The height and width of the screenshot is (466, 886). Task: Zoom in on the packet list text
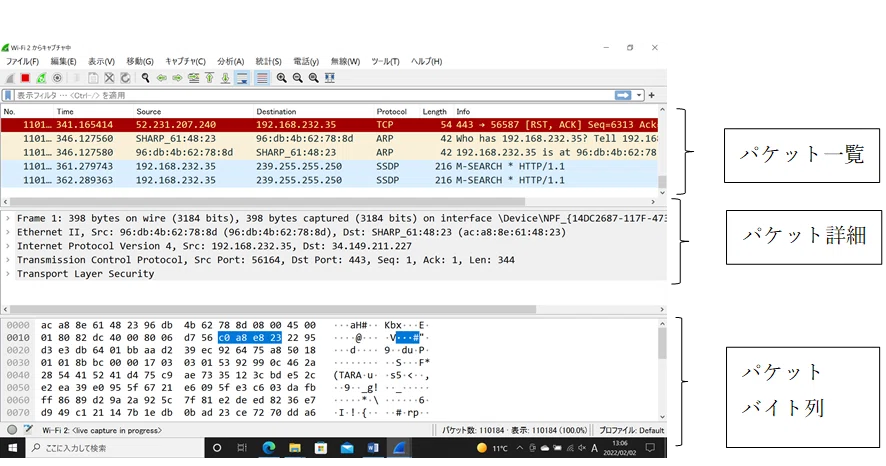[x=281, y=78]
